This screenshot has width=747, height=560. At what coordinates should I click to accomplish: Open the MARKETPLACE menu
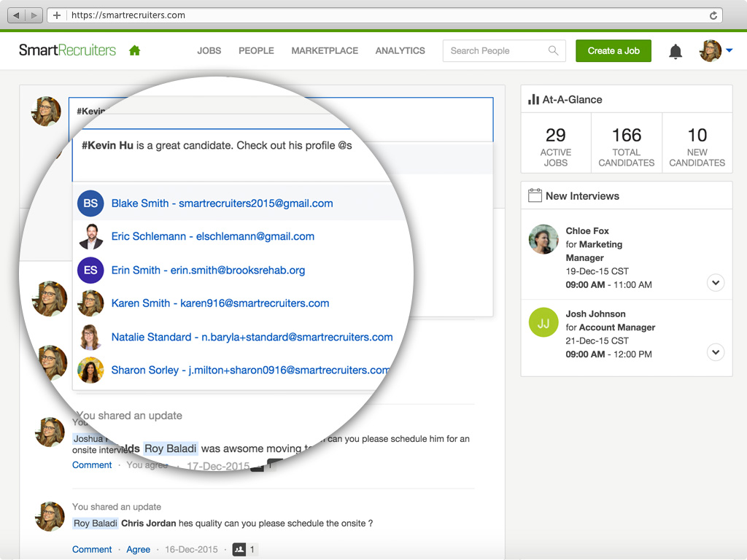coord(325,50)
